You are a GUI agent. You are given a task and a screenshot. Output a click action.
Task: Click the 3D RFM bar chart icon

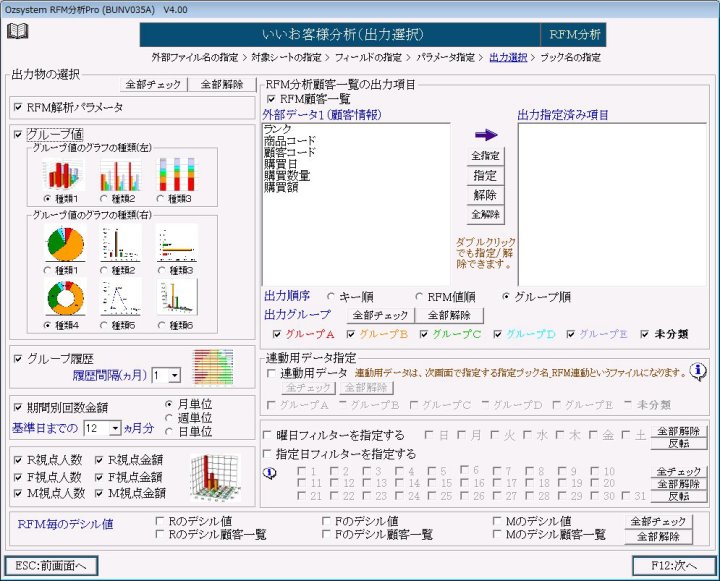coord(214,477)
